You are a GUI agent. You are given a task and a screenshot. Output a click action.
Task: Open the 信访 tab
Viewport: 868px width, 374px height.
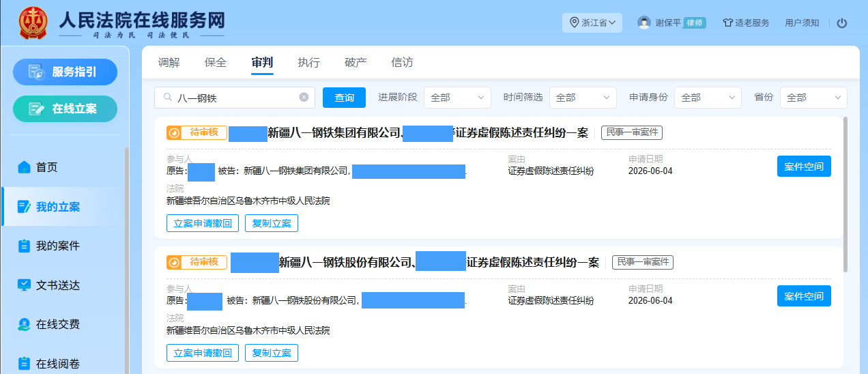tap(403, 62)
